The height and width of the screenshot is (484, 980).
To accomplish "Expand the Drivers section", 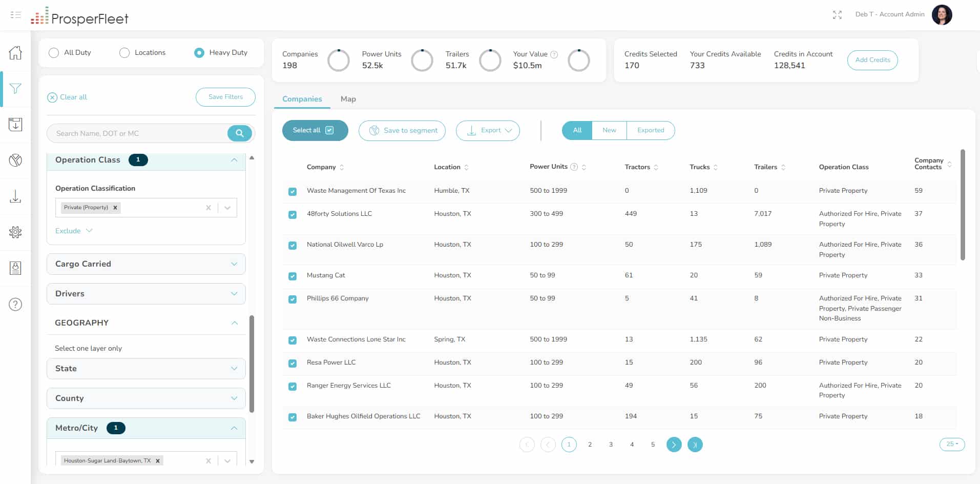I will [x=146, y=294].
